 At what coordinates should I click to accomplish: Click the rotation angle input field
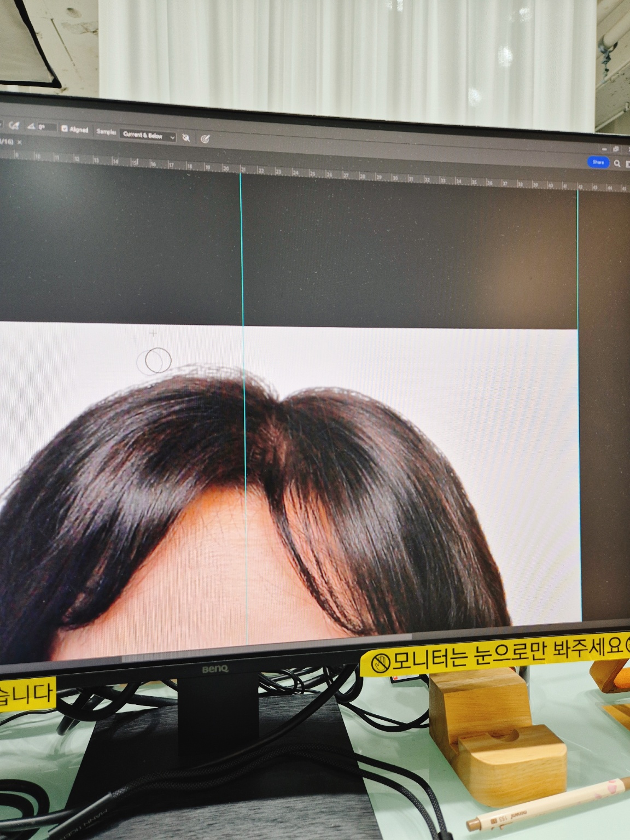pos(46,127)
